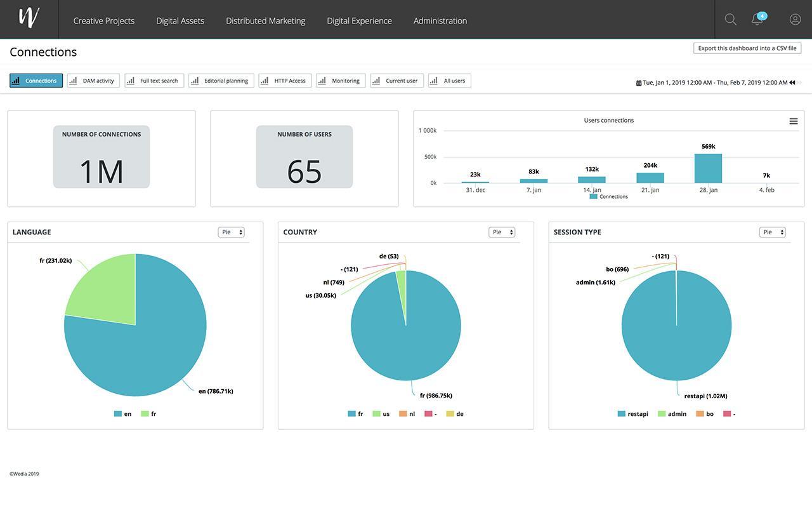812x508 pixels.
Task: Click the 28. jan bar showing 569k
Action: 708,168
